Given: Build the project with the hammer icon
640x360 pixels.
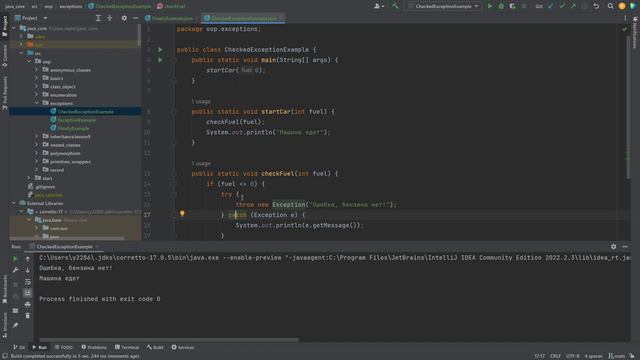Looking at the screenshot, I should pyautogui.click(x=395, y=6).
